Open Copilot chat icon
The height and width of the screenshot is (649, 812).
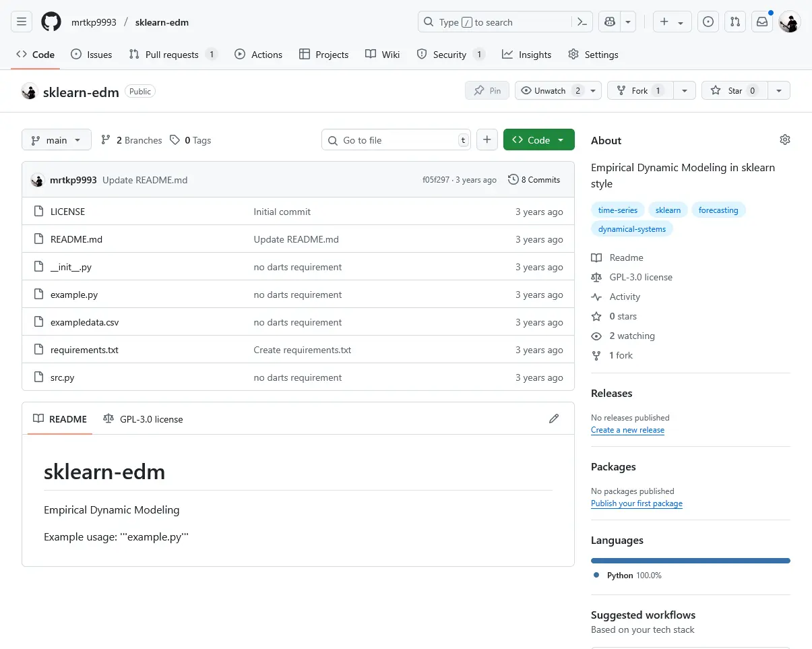click(x=610, y=22)
